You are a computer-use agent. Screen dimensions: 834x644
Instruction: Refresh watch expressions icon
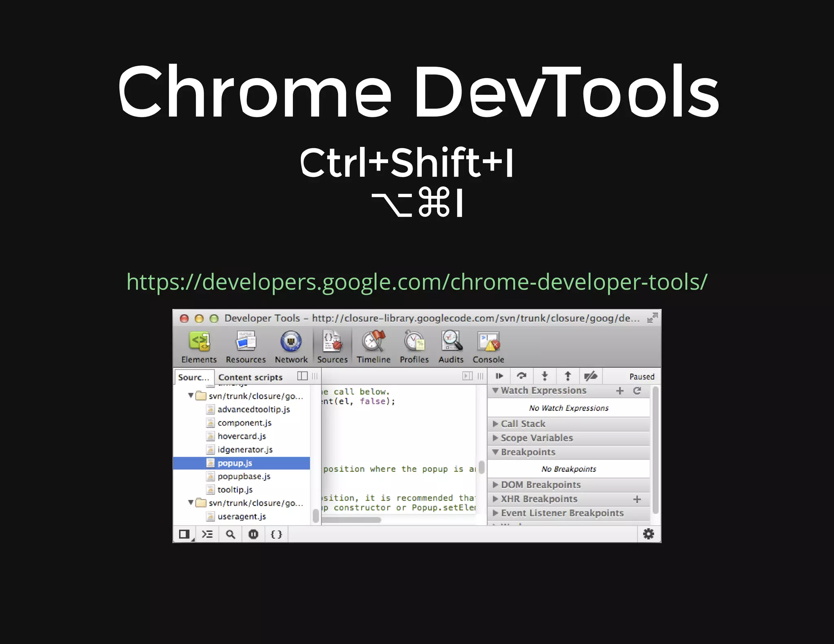coord(637,391)
